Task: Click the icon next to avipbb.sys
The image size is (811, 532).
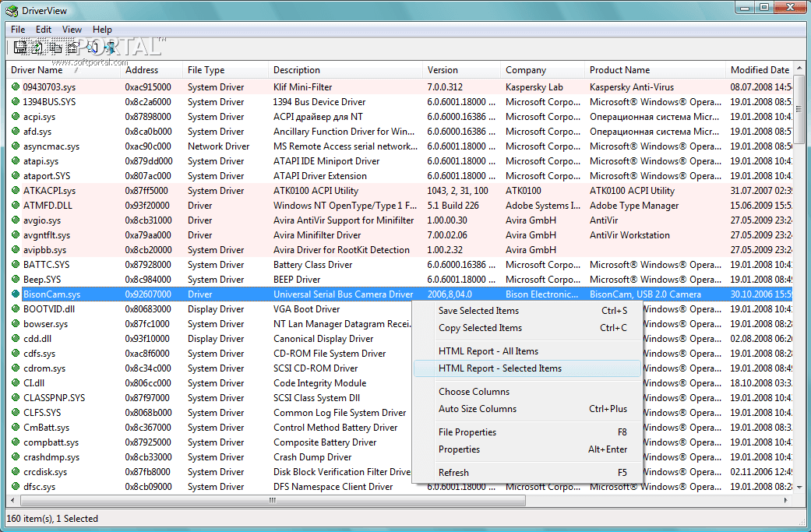Action: [16, 250]
